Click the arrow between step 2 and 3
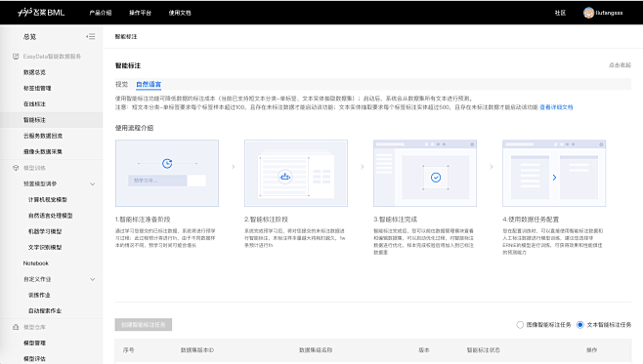Screen dimensions: 643x364 pos(363,167)
